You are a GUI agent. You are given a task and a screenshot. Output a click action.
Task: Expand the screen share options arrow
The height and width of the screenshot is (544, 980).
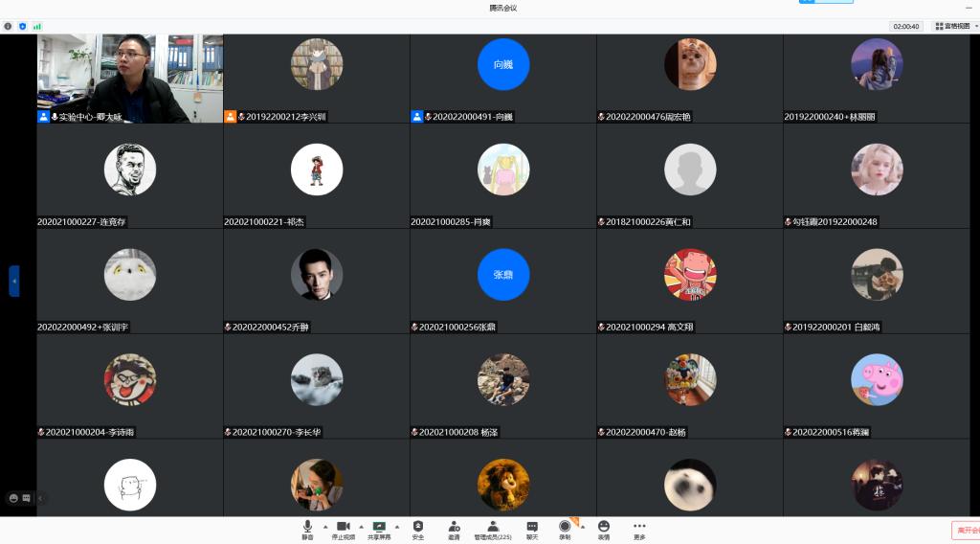[x=397, y=526]
